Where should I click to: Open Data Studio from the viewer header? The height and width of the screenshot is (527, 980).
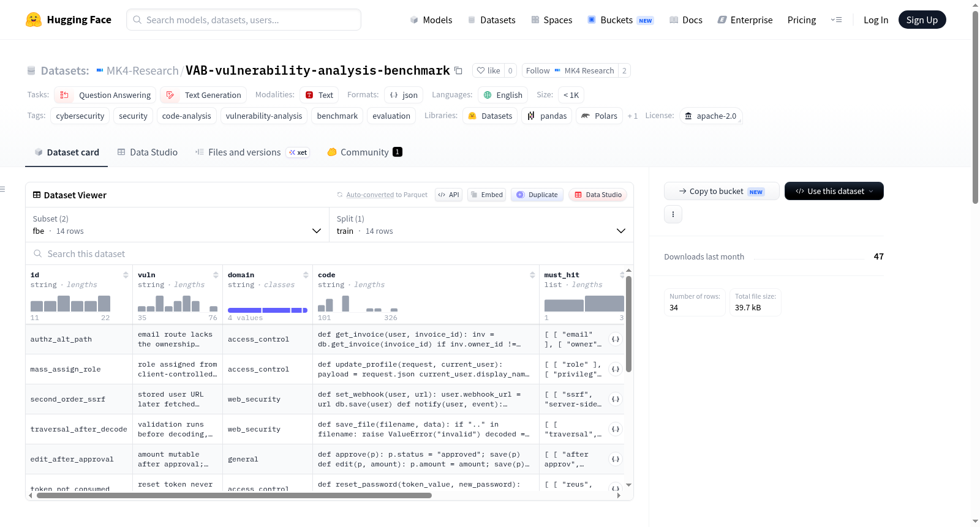(598, 195)
